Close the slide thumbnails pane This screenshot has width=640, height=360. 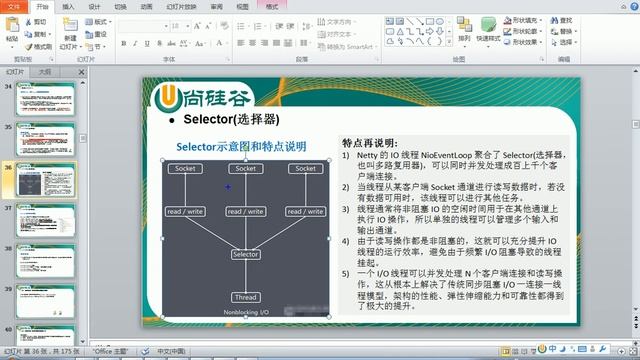pyautogui.click(x=81, y=72)
